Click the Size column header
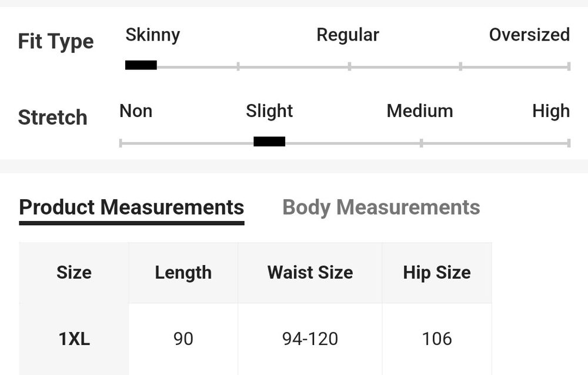 [x=74, y=273]
